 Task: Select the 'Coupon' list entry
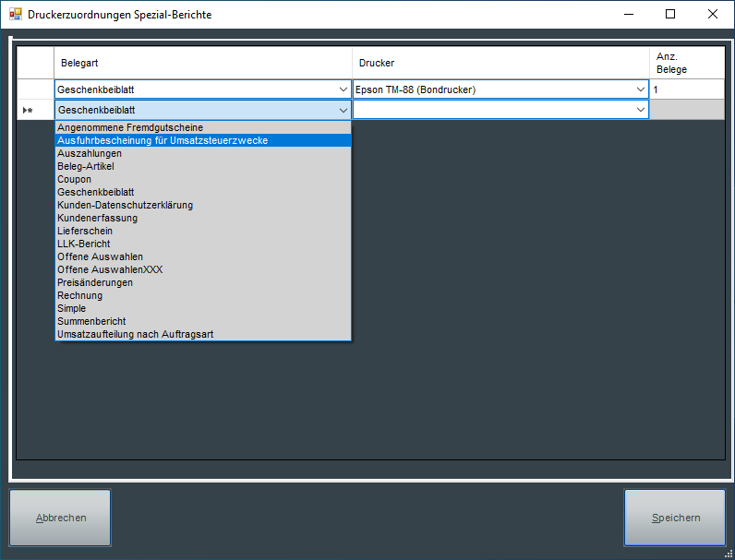pyautogui.click(x=75, y=179)
